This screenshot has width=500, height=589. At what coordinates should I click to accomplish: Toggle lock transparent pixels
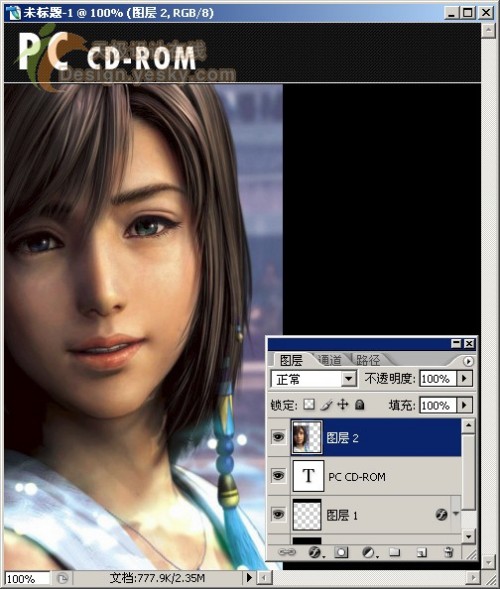point(309,405)
